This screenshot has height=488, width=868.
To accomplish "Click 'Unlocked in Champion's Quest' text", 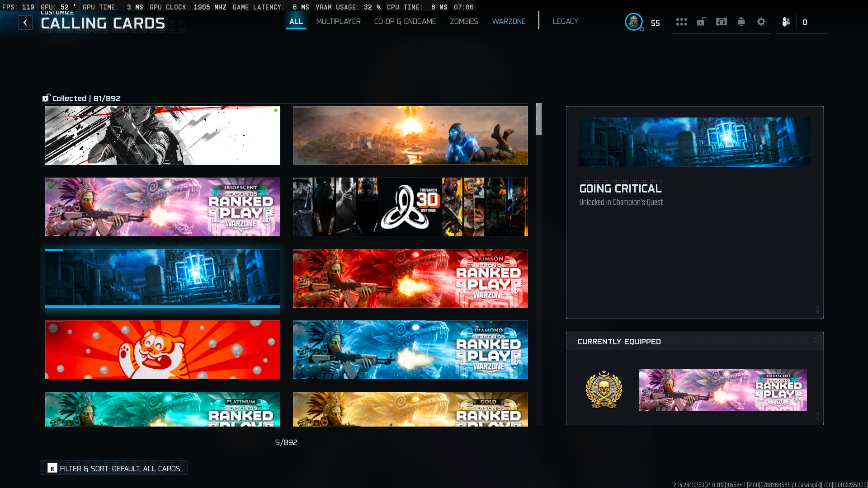I will coord(621,202).
